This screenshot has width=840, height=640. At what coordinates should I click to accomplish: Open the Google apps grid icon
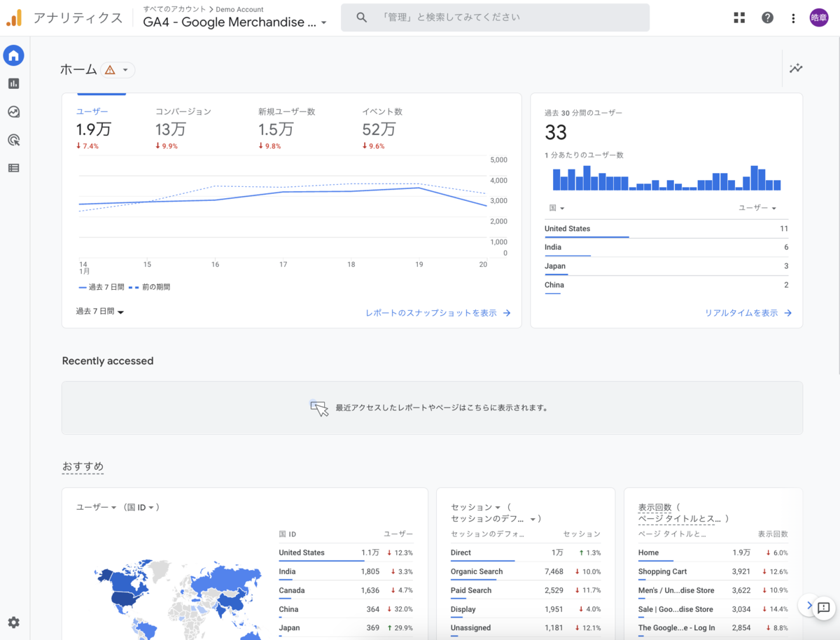(x=739, y=18)
